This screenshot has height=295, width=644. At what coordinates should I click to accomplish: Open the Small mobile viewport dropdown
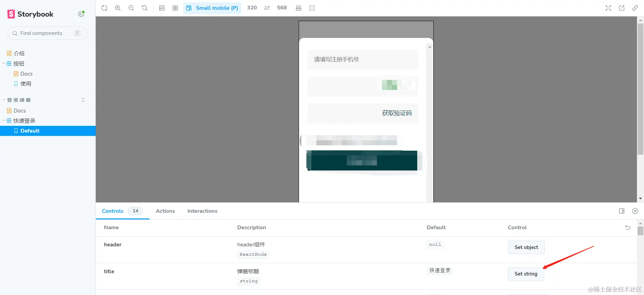pyautogui.click(x=212, y=8)
